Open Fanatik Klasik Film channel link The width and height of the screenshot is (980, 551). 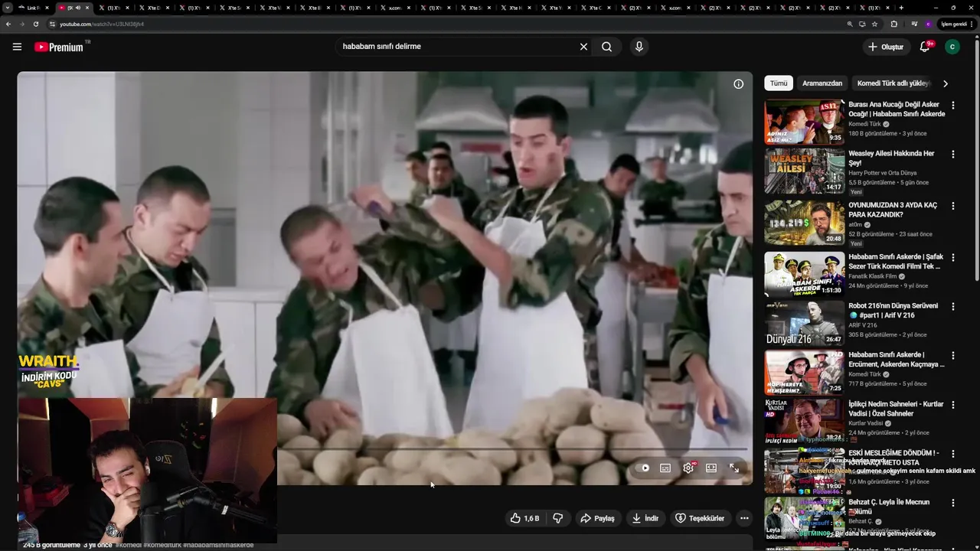click(x=872, y=276)
